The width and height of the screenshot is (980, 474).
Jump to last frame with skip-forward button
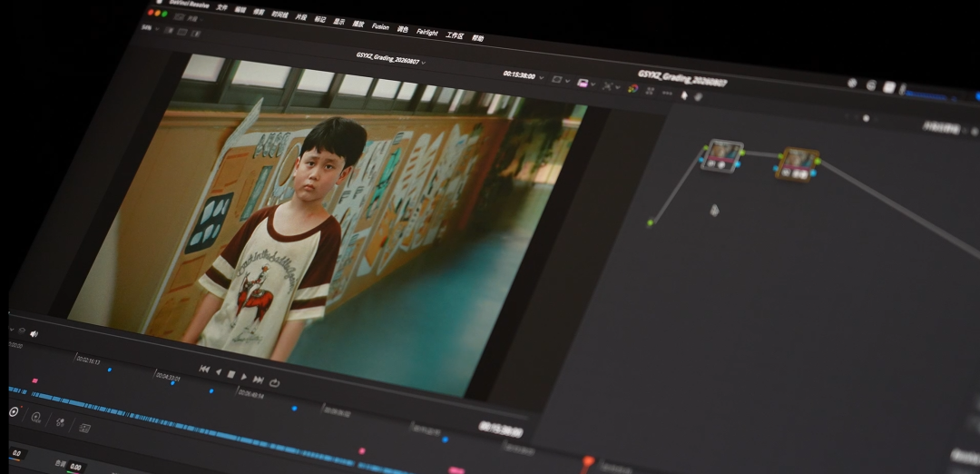(258, 380)
